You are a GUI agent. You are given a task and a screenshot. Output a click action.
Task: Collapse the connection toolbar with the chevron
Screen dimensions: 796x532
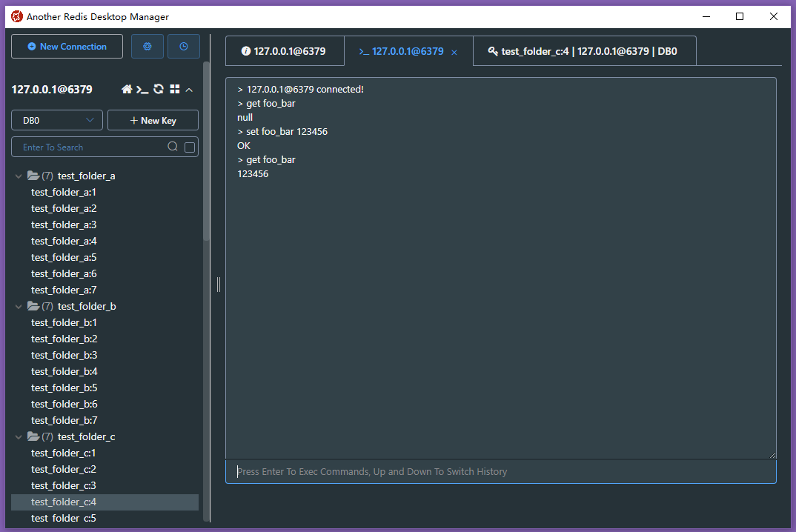tap(189, 89)
